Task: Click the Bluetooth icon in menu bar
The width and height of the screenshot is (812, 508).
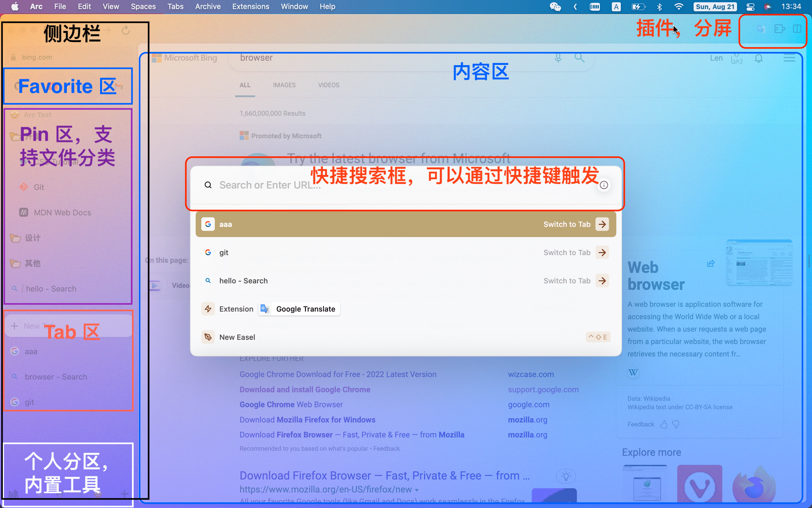Action: [x=659, y=7]
